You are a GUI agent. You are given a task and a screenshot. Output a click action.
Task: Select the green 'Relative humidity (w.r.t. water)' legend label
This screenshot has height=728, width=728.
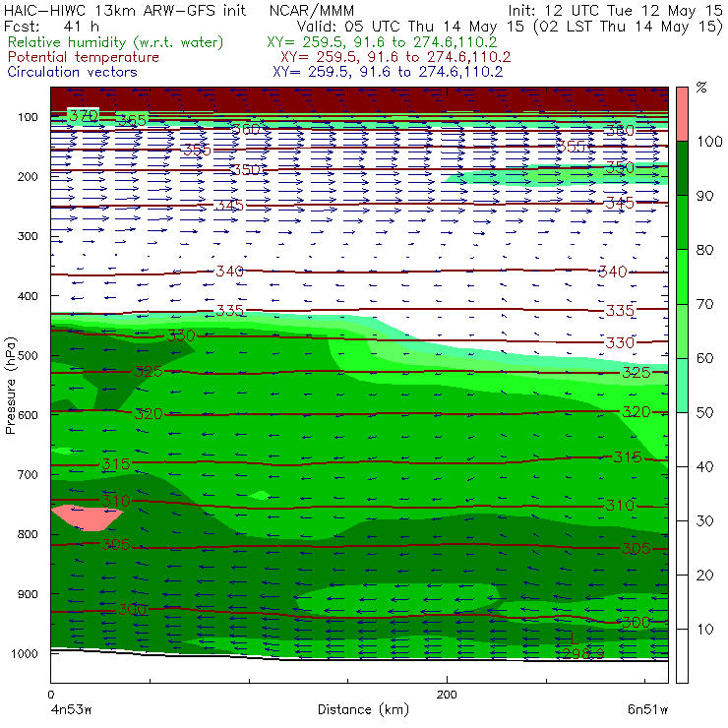click(x=116, y=42)
